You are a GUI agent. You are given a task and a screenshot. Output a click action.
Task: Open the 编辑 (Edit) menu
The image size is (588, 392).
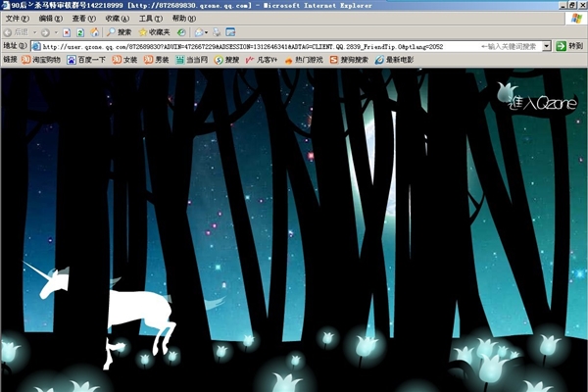pos(51,19)
